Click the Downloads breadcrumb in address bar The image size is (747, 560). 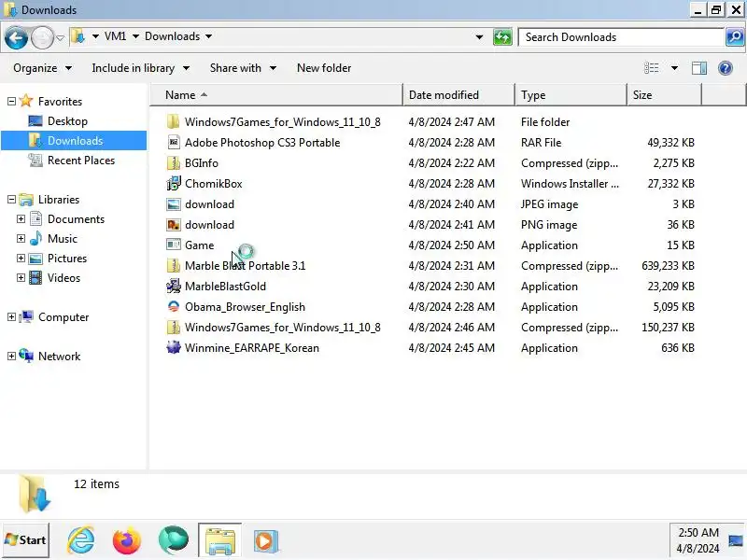172,36
